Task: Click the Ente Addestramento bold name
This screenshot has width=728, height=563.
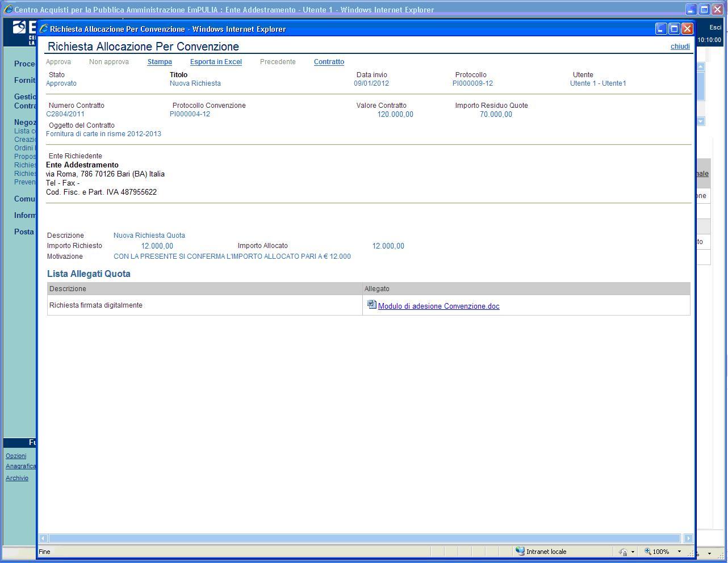Action: pos(82,165)
